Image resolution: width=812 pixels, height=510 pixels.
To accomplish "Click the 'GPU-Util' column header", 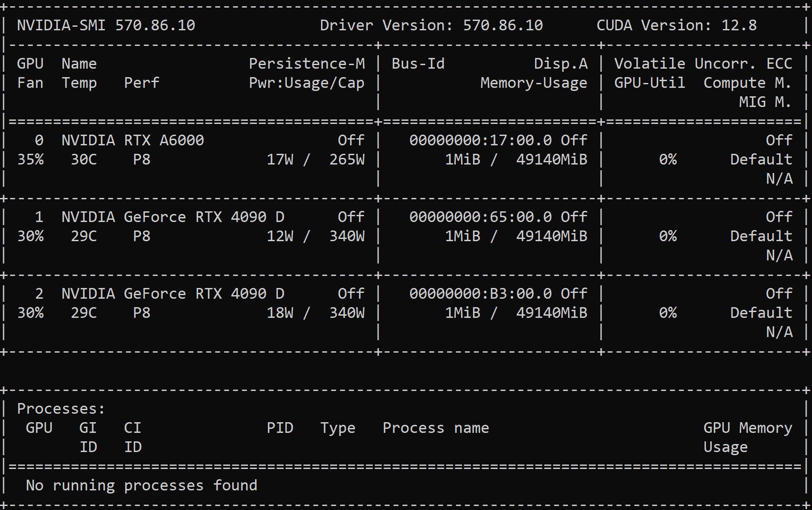I will (x=650, y=82).
